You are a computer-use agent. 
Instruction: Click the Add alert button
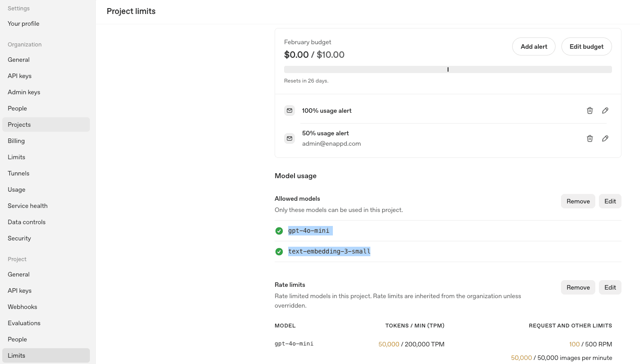point(533,46)
